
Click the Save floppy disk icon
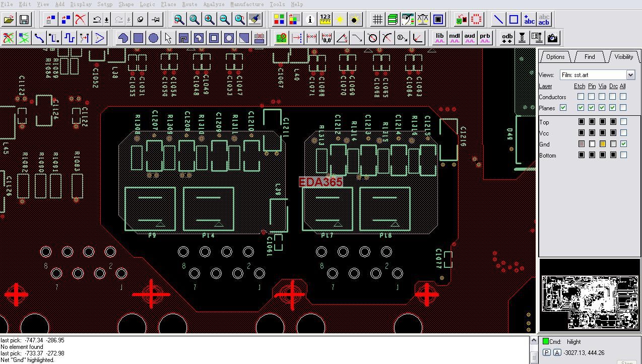[x=24, y=20]
